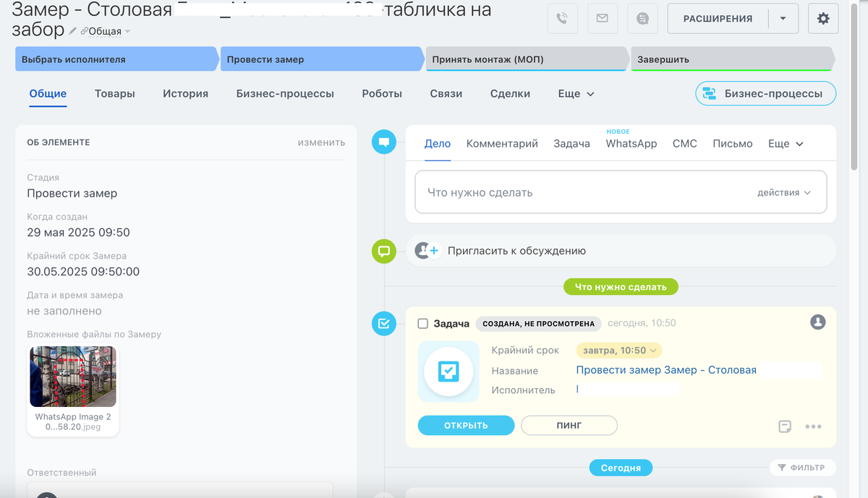Tick the Задача checkbox
Viewport: 868px width, 498px height.
(423, 324)
